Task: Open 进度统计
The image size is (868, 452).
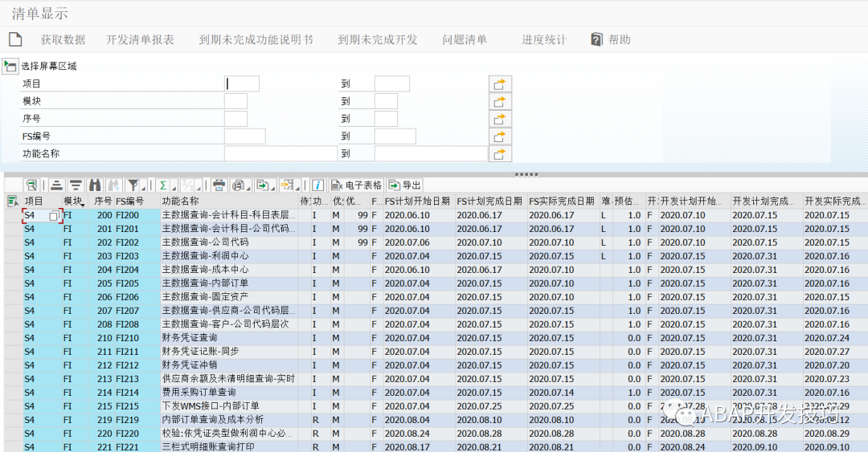Action: (x=544, y=39)
